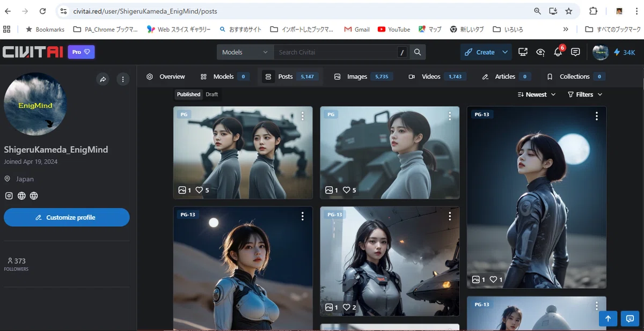Click the Pro membership badge
This screenshot has width=644, height=331.
(81, 52)
